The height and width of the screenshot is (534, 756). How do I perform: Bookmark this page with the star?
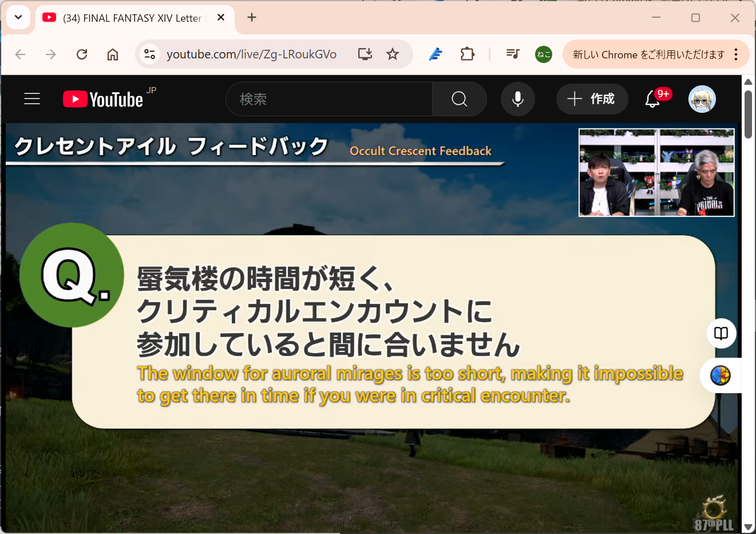click(393, 54)
